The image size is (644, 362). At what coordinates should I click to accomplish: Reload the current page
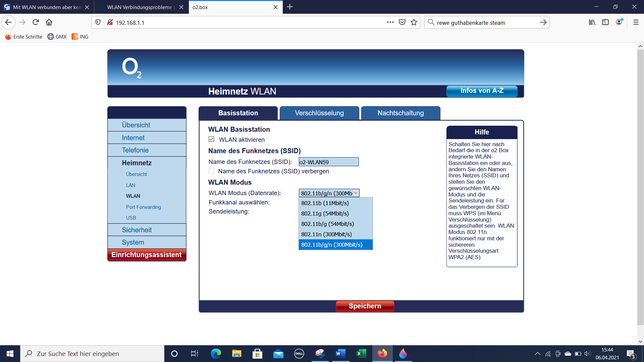[x=36, y=22]
